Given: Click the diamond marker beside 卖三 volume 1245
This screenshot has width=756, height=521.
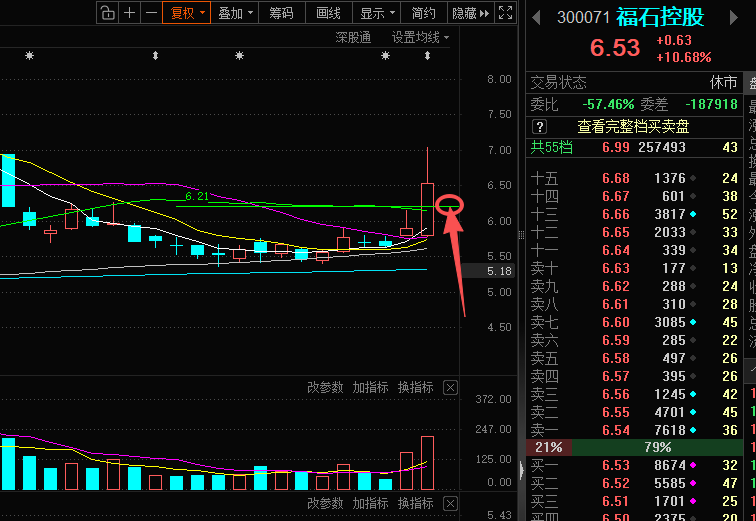Looking at the screenshot, I should [x=693, y=394].
